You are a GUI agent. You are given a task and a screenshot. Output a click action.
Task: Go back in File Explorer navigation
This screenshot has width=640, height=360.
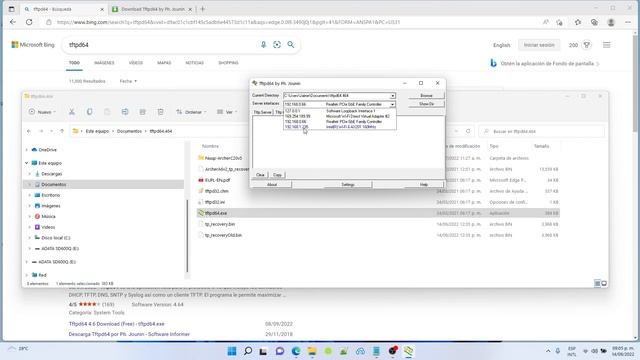click(29, 131)
